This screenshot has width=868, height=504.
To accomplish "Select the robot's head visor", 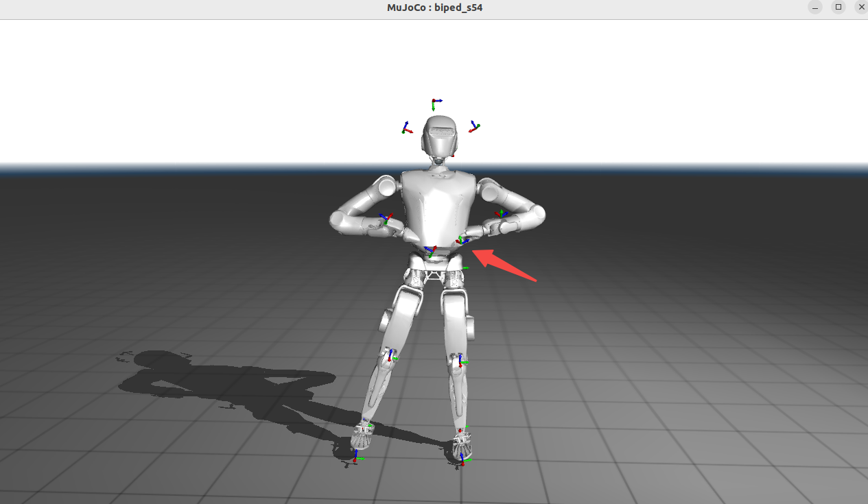I will tap(441, 136).
